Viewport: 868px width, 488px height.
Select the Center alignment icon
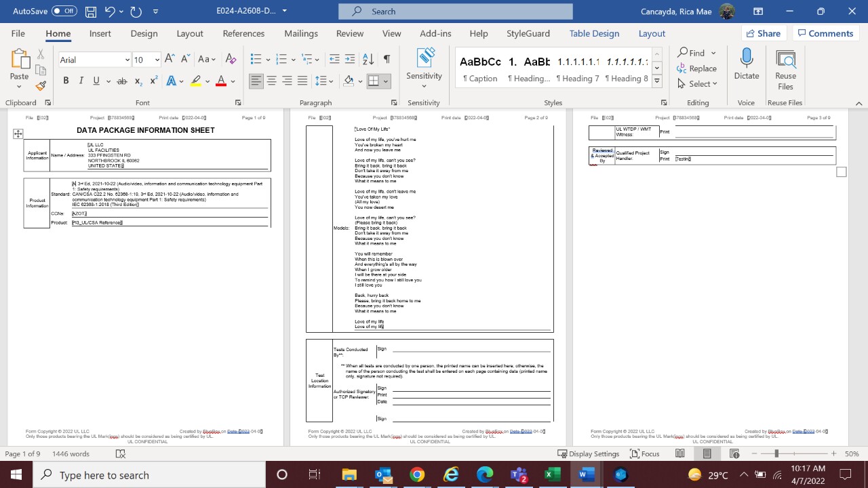coord(271,81)
